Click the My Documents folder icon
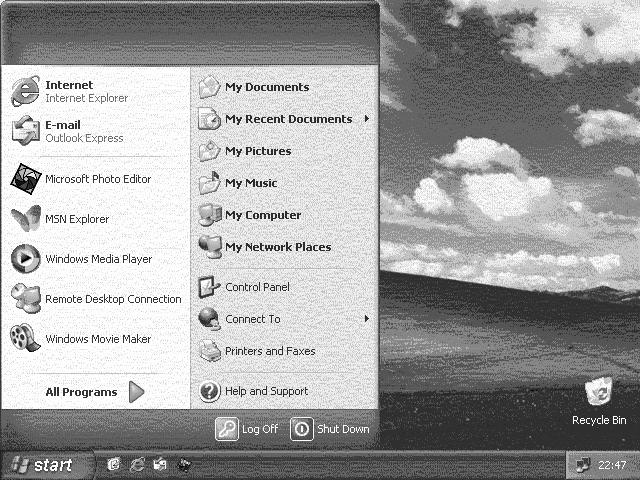This screenshot has height=480, width=640. pyautogui.click(x=209, y=87)
